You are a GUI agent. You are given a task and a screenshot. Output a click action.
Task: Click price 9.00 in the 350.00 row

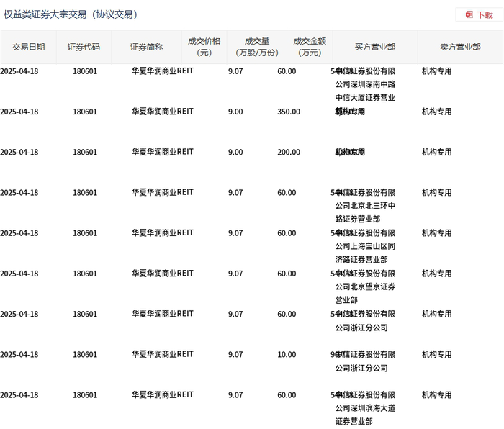pos(235,112)
